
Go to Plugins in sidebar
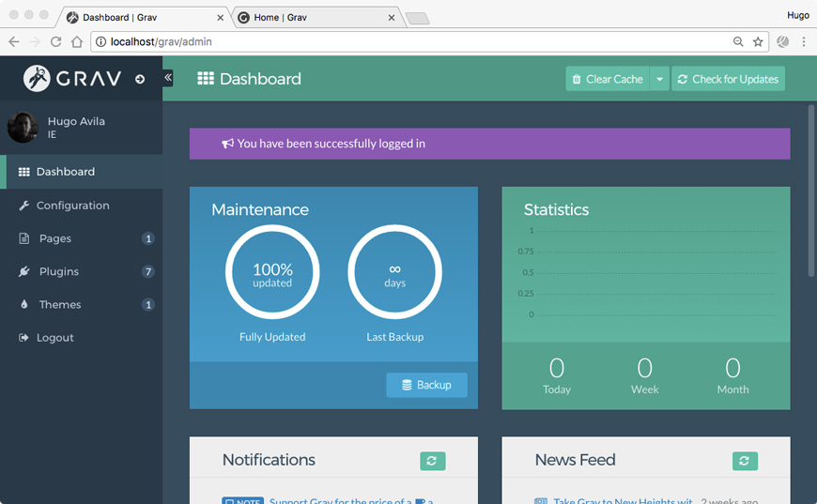click(x=59, y=271)
